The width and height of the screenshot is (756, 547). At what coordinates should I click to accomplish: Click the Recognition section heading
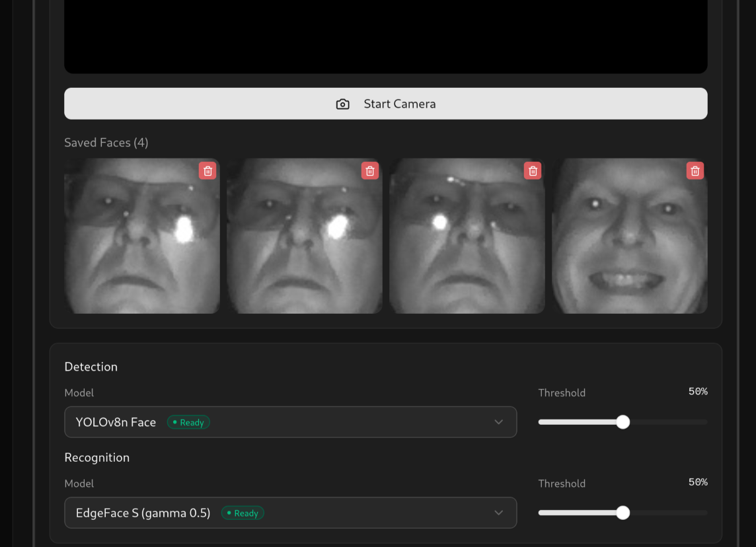97,457
